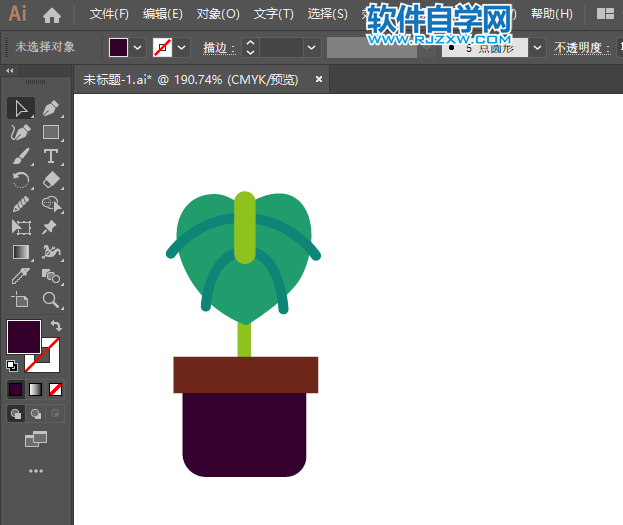Viewport: 623px width, 525px height.
Task: Select the Selection (arrow) tool
Action: point(20,109)
